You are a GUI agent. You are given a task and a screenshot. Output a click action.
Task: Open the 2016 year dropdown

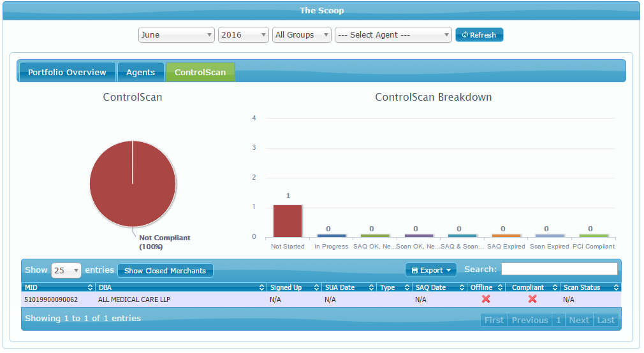(x=243, y=35)
